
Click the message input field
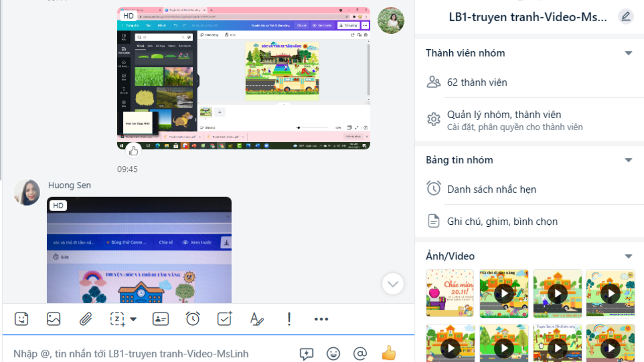click(x=151, y=353)
